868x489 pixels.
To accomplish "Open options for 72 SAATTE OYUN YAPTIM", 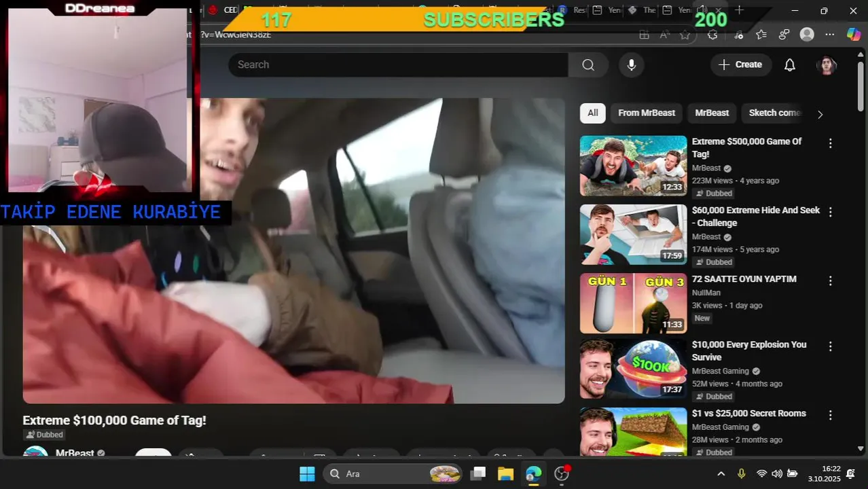I will click(x=830, y=280).
